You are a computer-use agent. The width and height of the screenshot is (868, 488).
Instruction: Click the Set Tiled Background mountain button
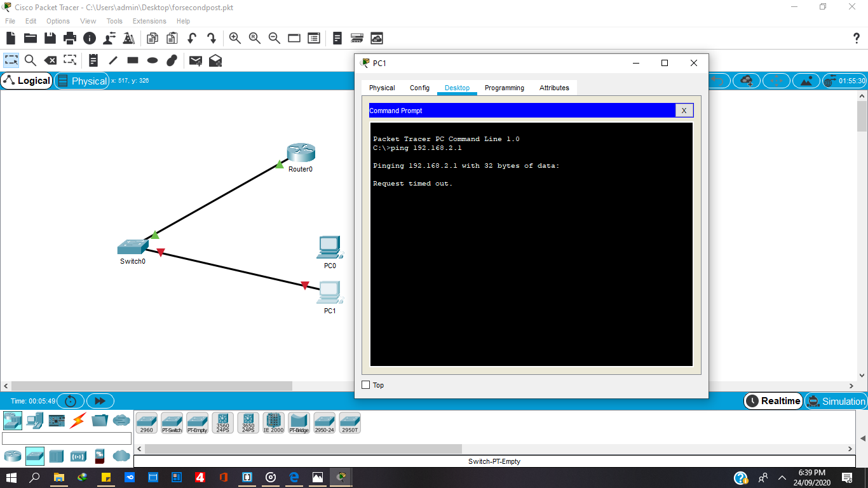(x=806, y=81)
